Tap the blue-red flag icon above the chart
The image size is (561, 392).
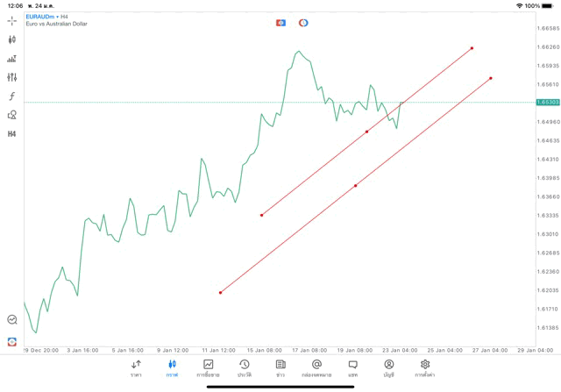click(x=280, y=23)
